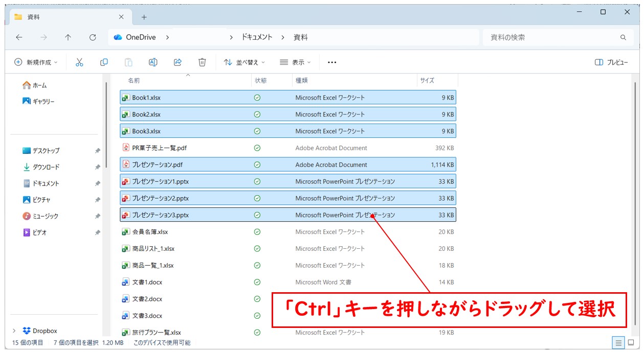644x354 pixels.
Task: Click the paste icon in the toolbar
Action: (x=127, y=62)
